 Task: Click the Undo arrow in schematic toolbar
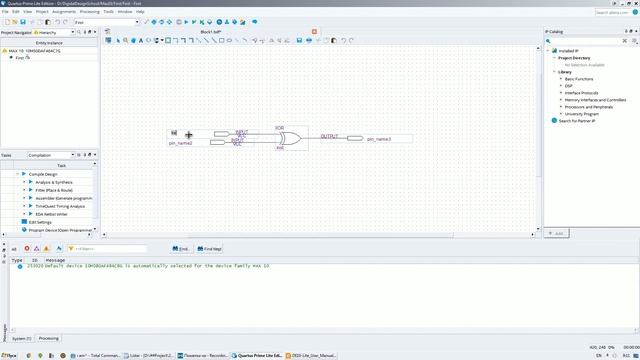point(344,40)
